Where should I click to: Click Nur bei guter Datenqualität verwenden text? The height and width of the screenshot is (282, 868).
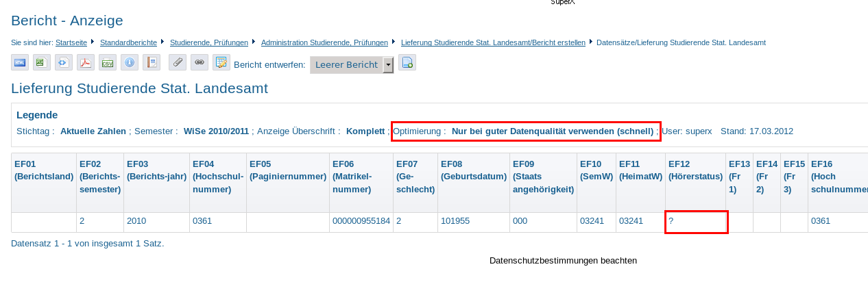tap(553, 131)
